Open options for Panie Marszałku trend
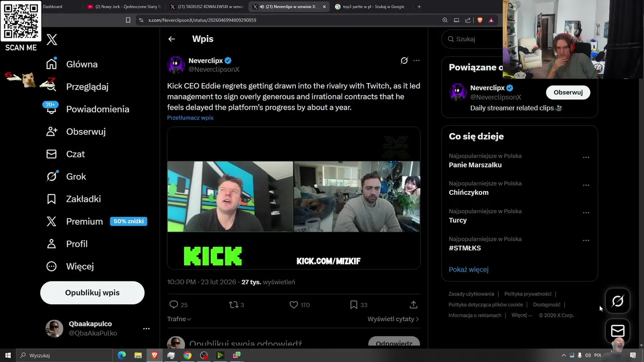This screenshot has width=644, height=362. pos(586,157)
